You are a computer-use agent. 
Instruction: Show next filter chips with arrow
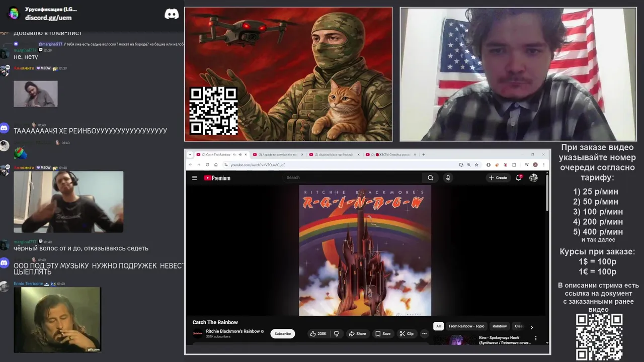tap(532, 327)
